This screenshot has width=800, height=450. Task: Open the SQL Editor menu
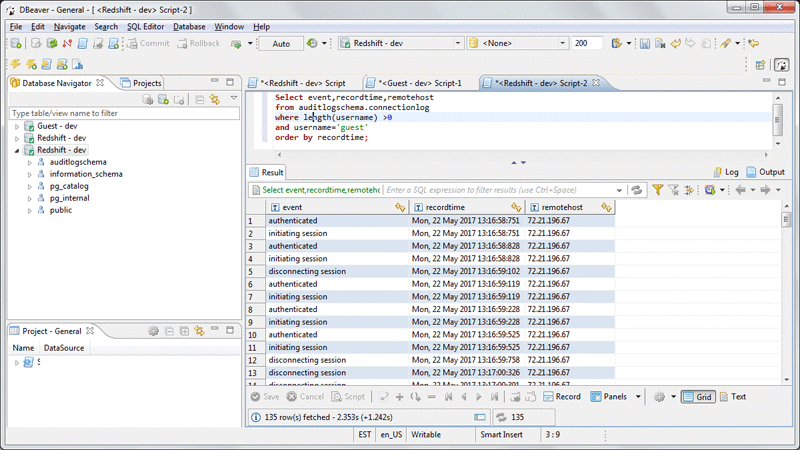146,26
